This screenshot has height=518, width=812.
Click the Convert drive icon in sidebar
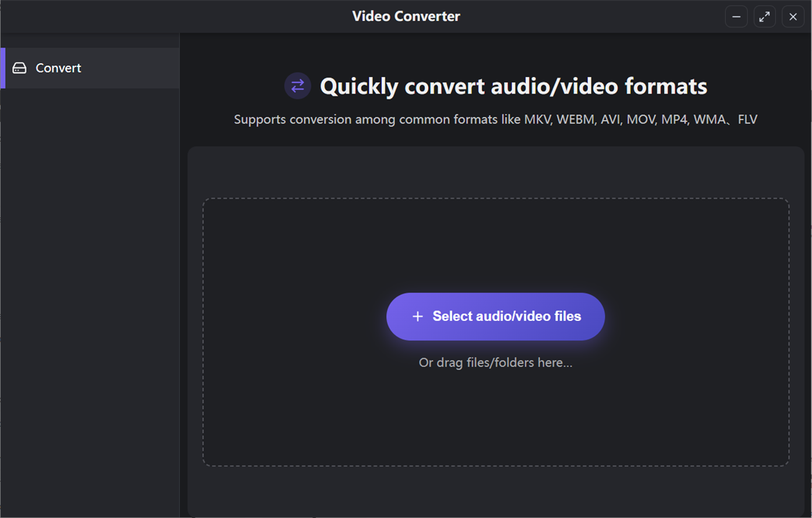tap(19, 68)
